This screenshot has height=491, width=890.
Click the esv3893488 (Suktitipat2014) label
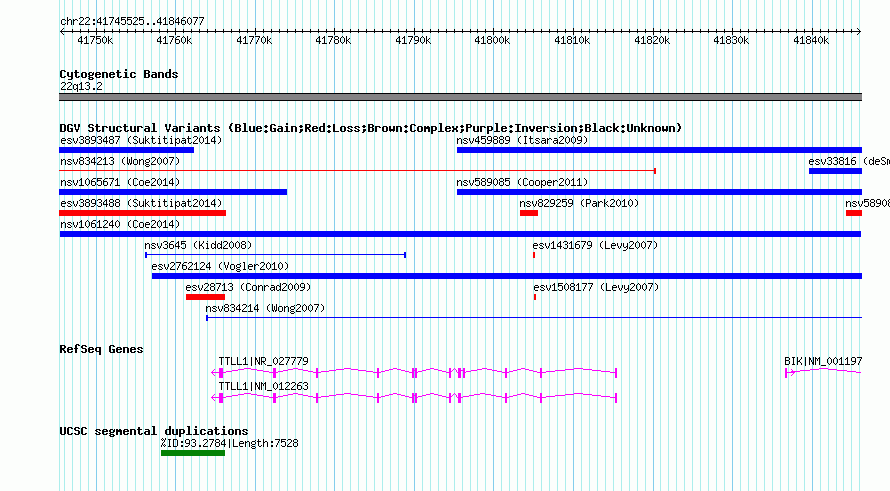141,203
